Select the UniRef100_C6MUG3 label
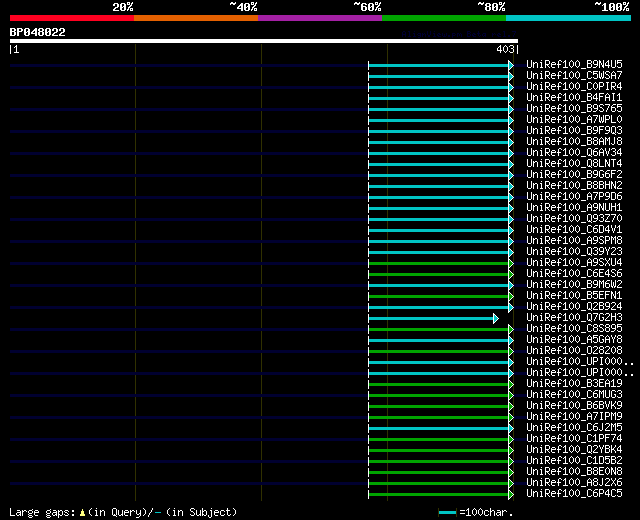The height and width of the screenshot is (520, 640). tap(574, 395)
